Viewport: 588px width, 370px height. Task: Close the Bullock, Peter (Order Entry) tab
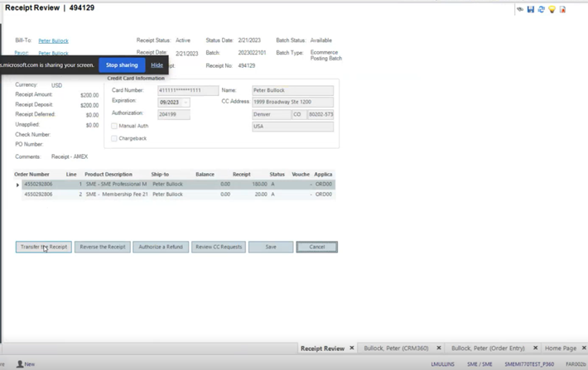[x=536, y=348]
